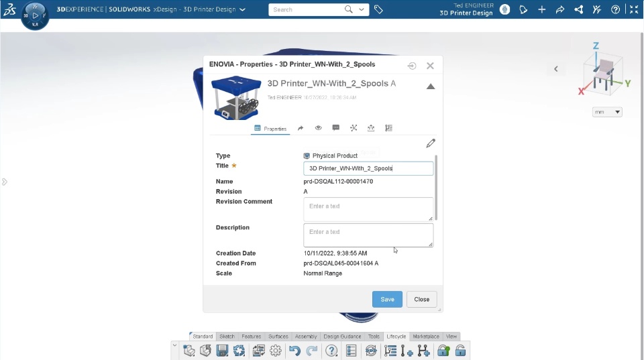
Task: Open the mm units dropdown
Action: click(x=607, y=112)
